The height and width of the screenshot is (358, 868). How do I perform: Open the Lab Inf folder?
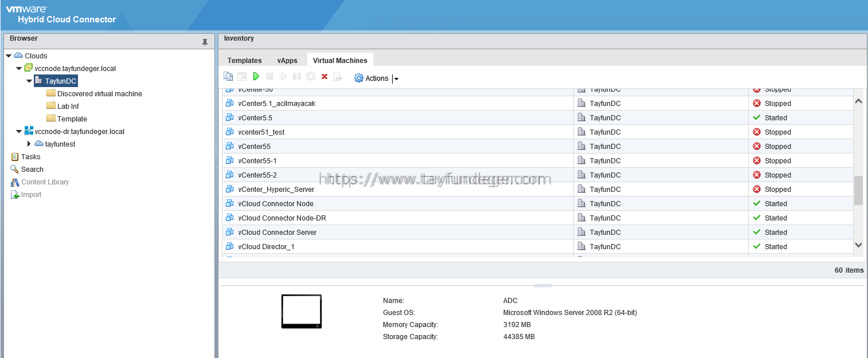(x=68, y=107)
